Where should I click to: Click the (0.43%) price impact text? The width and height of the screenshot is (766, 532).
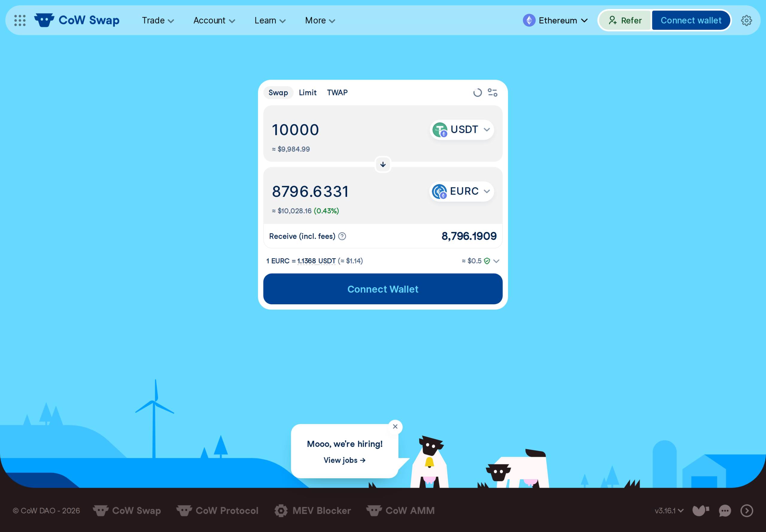pyautogui.click(x=326, y=211)
